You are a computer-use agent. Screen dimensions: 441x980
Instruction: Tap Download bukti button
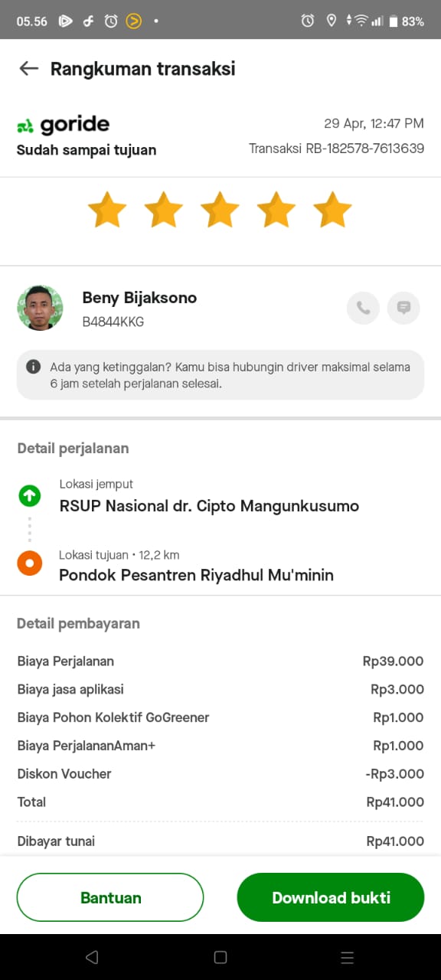331,897
